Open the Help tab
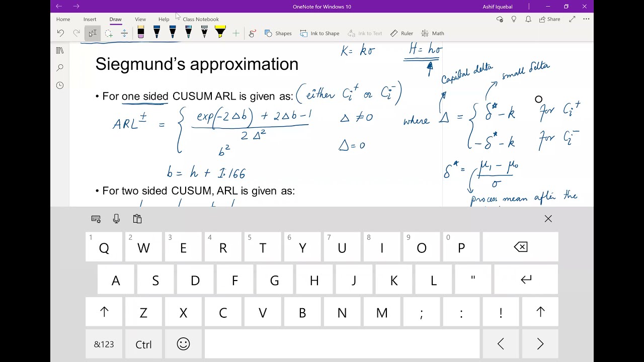 tap(164, 19)
